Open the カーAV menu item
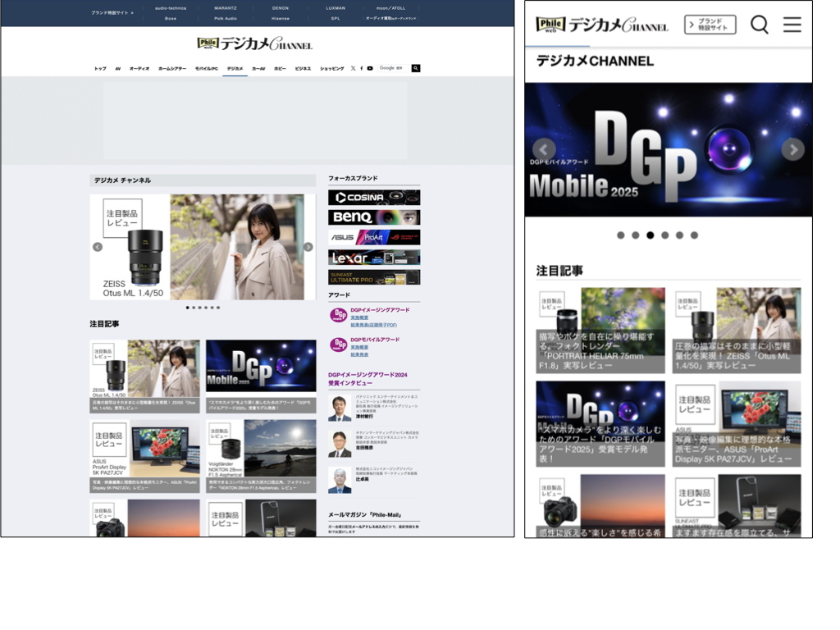The image size is (840, 630). click(x=258, y=69)
